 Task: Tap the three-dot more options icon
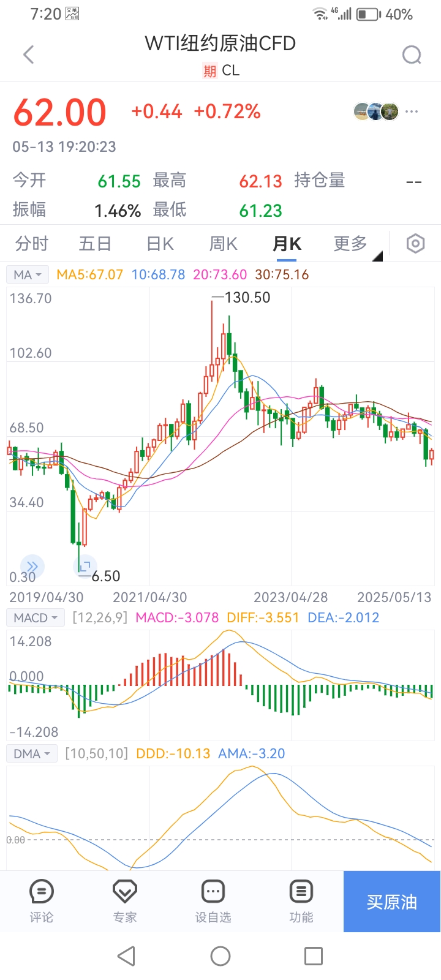(x=412, y=111)
